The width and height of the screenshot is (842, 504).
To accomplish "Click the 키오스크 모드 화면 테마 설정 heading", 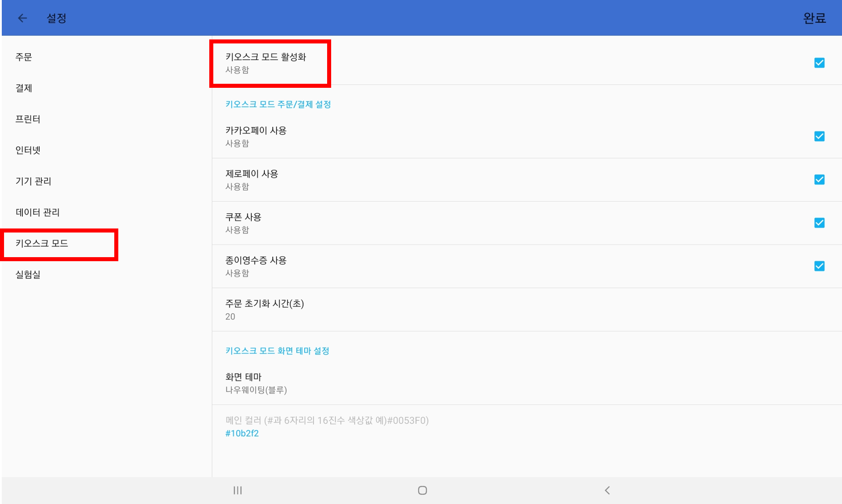I will [277, 351].
